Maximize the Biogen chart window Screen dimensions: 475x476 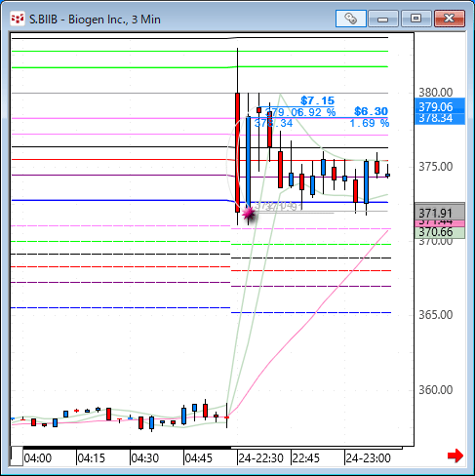point(416,19)
